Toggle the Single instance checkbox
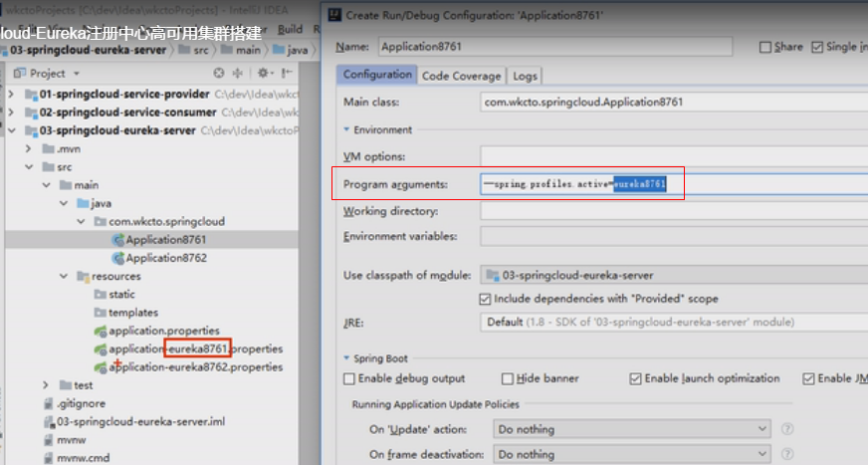Viewport: 868px width, 465px height. [x=817, y=47]
